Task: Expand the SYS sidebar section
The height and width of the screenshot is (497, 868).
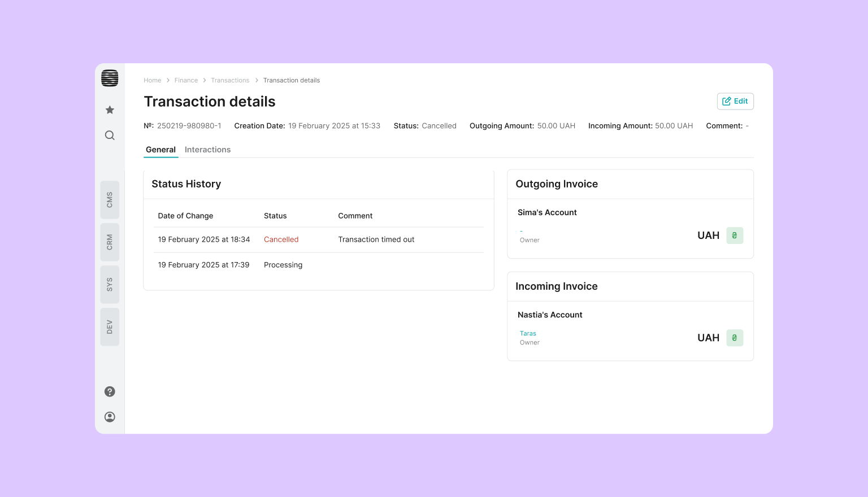Action: [110, 285]
